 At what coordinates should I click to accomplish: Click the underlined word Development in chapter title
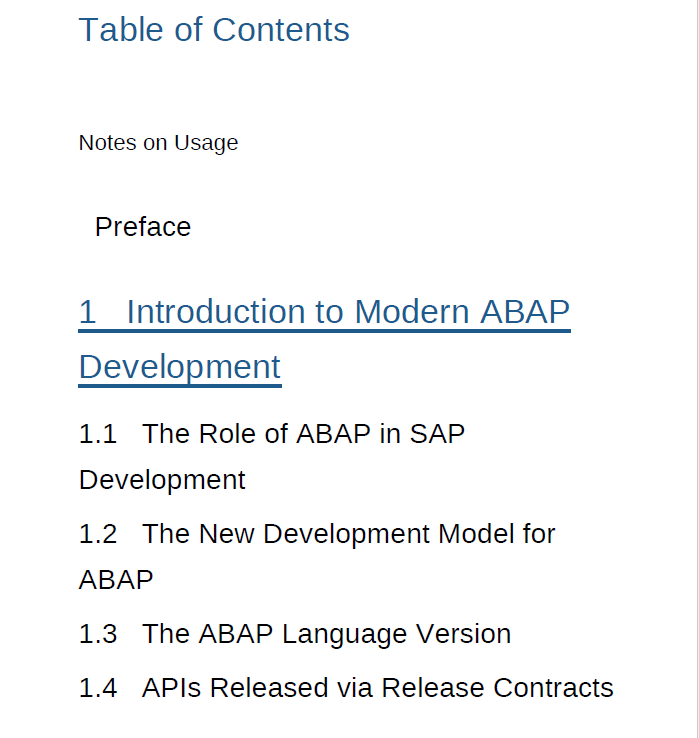[180, 367]
